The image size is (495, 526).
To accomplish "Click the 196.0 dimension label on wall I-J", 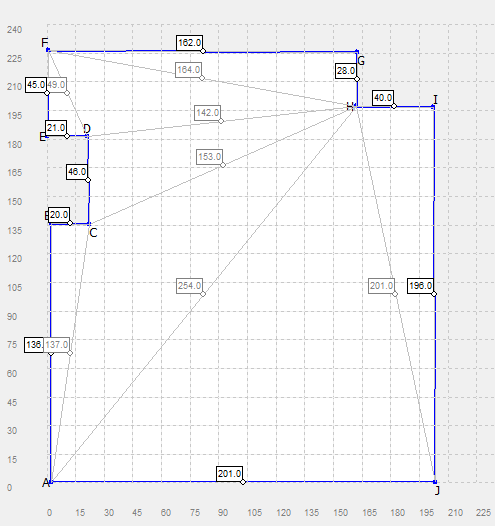I will tap(421, 286).
